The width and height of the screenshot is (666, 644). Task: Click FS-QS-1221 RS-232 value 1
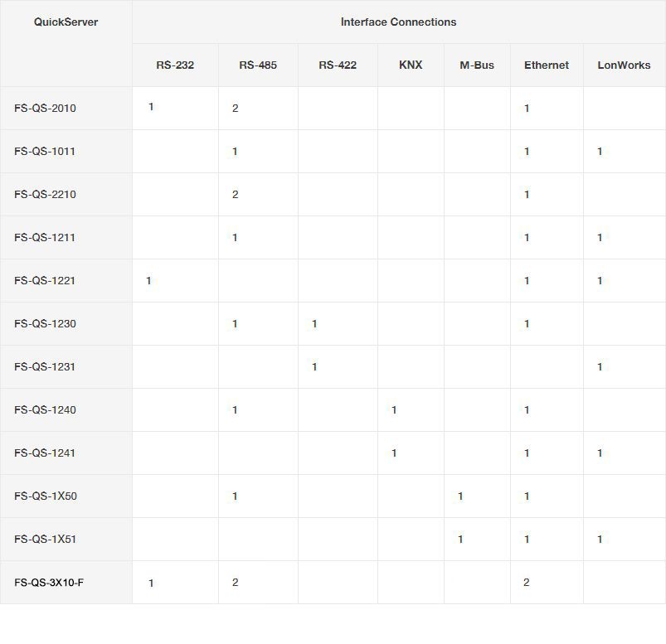(x=148, y=281)
